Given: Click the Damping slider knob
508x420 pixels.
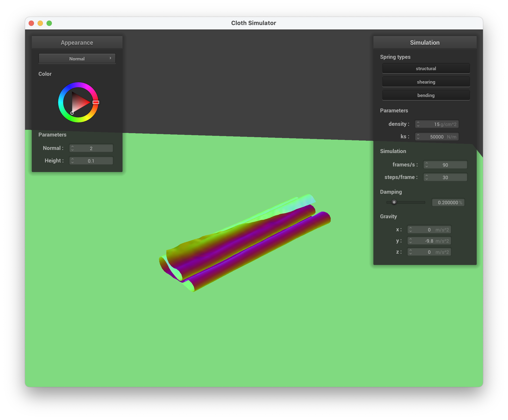Looking at the screenshot, I should click(x=394, y=202).
